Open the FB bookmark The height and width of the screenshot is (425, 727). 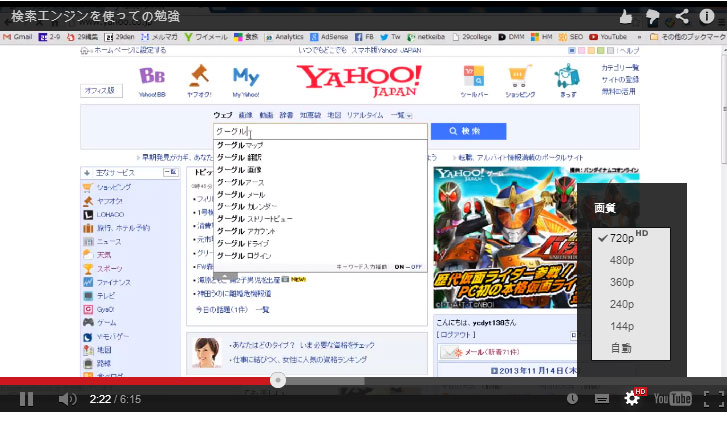coord(364,37)
